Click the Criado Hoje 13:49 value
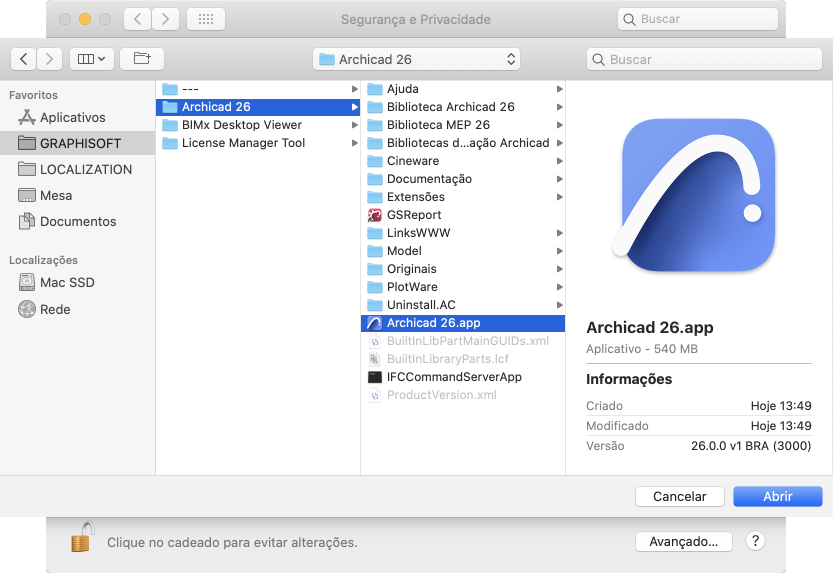 [x=781, y=406]
